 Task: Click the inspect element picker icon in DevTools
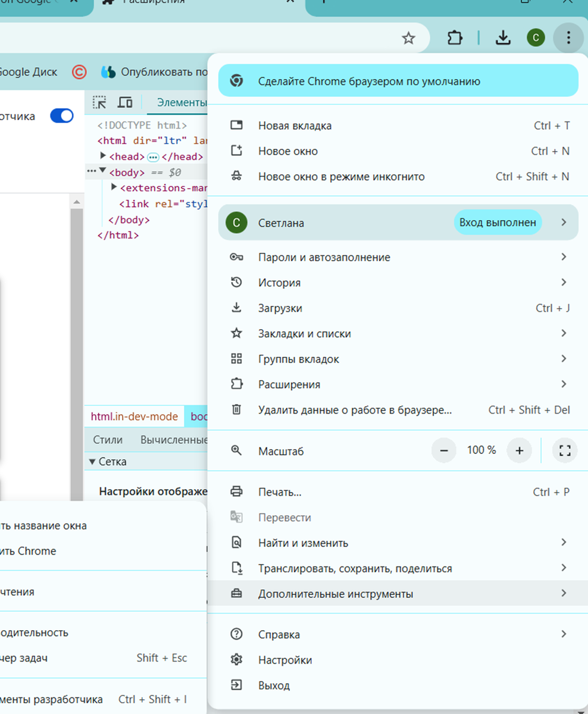click(x=99, y=102)
